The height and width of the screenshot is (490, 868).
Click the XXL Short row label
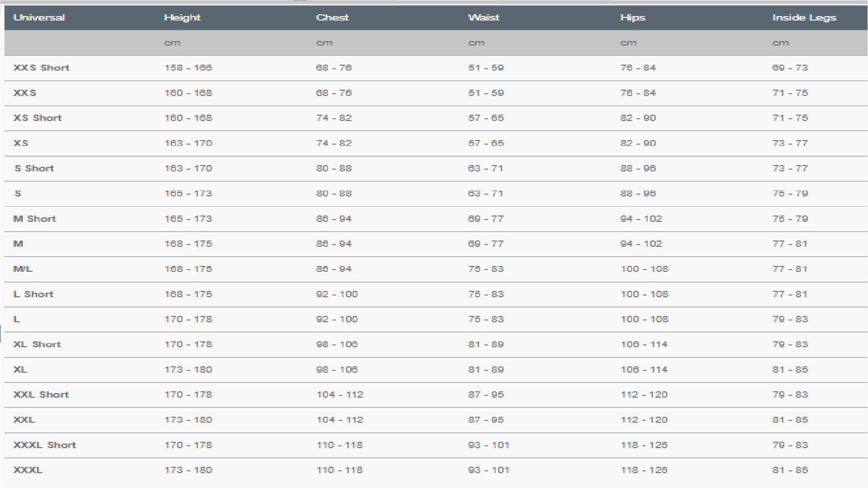41,395
